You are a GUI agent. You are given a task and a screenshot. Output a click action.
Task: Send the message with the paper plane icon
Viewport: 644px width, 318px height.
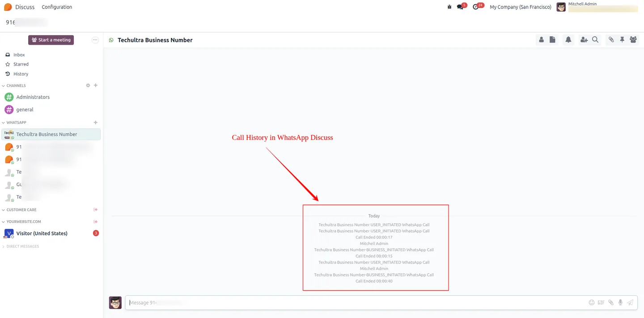pyautogui.click(x=630, y=302)
